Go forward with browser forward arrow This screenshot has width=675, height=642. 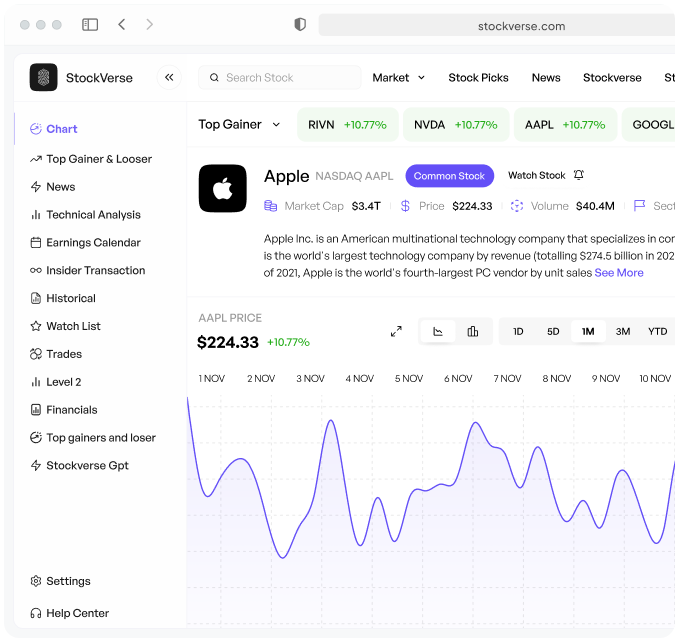coord(149,25)
